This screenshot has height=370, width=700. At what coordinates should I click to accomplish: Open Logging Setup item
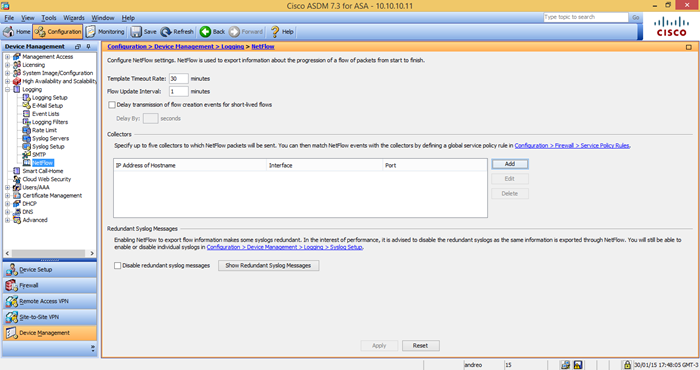(50, 97)
